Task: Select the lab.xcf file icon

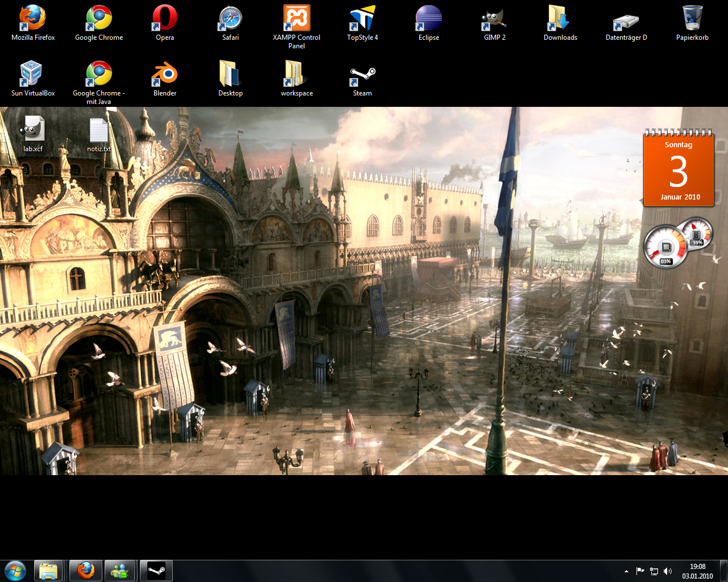Action: (33, 134)
